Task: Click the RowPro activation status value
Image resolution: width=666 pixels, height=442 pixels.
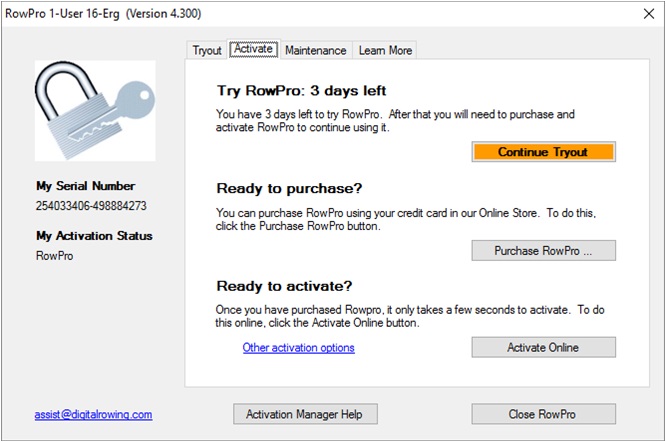Action: 55,256
